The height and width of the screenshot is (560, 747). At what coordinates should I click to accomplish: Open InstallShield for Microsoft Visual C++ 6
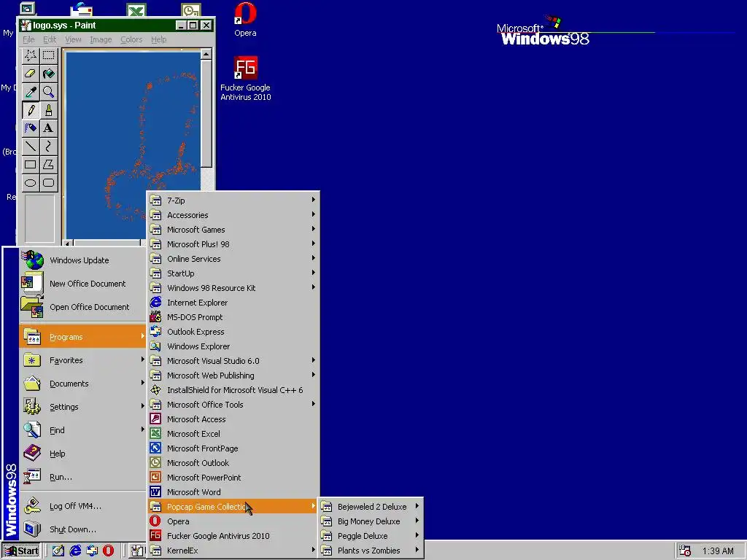[233, 390]
